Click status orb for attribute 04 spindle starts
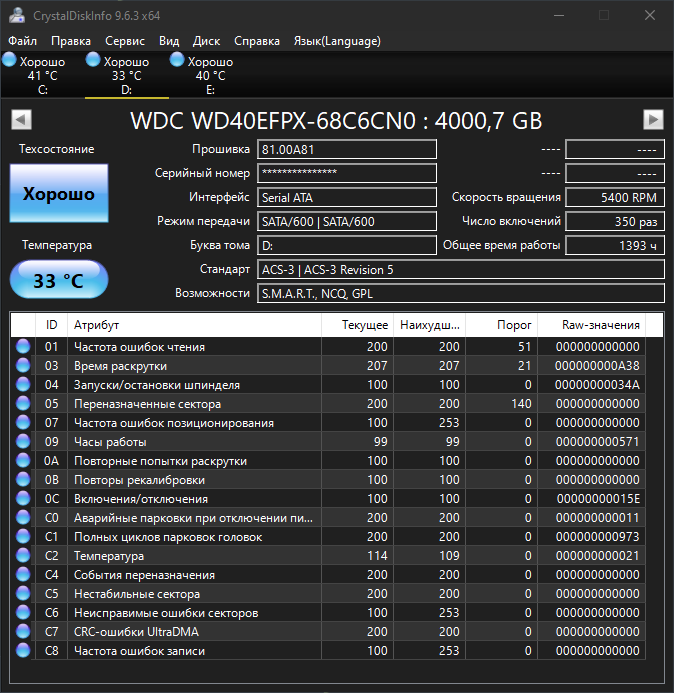Screen dimensions: 674x693 click(23, 385)
